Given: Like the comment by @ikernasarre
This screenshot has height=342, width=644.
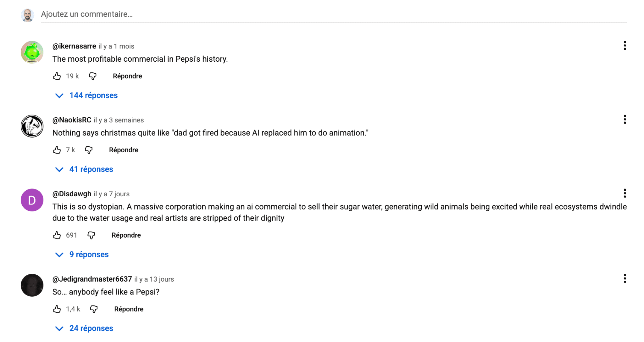Looking at the screenshot, I should (57, 76).
